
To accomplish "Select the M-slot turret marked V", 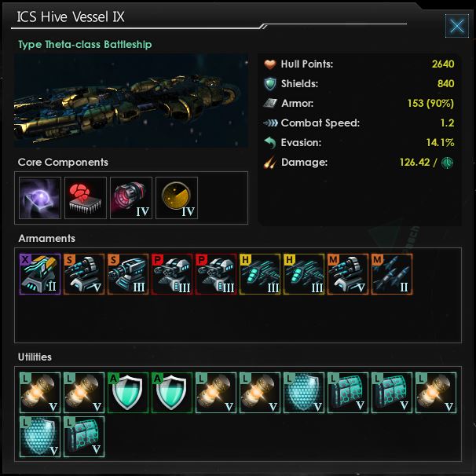I will 348,274.
